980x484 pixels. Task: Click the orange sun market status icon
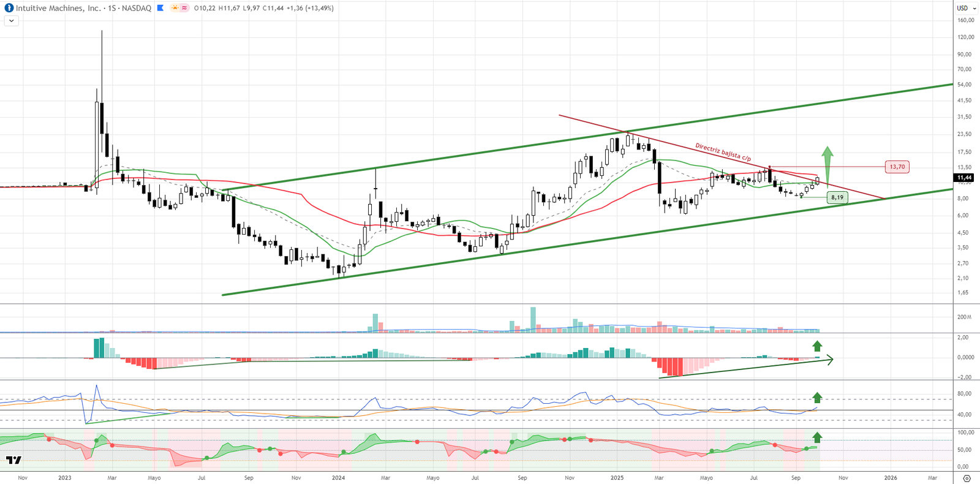point(175,8)
